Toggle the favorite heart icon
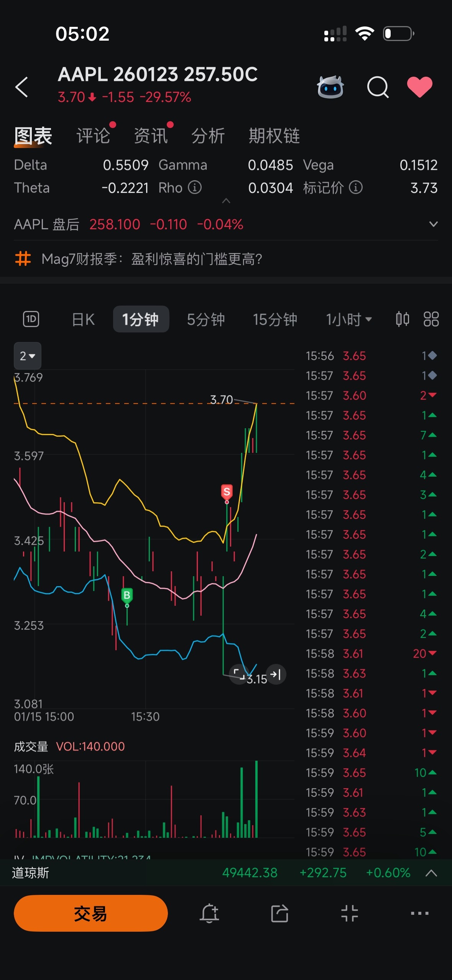The image size is (452, 980). click(420, 87)
